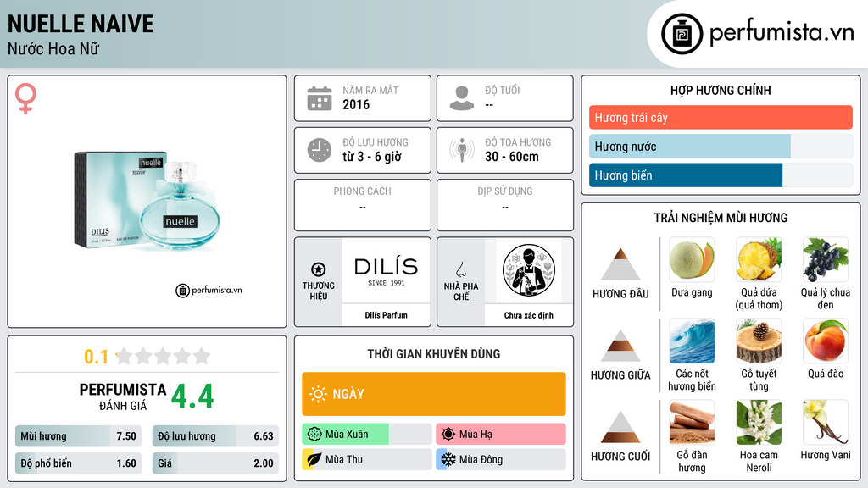Click the NUELLE NAIVE title
This screenshot has height=488, width=868.
[x=81, y=24]
